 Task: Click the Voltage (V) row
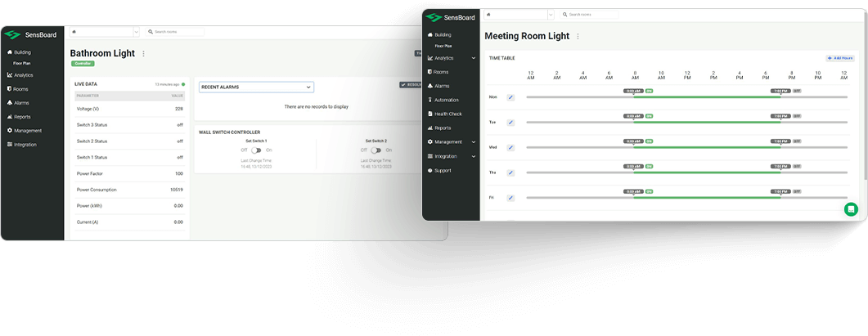click(x=129, y=109)
